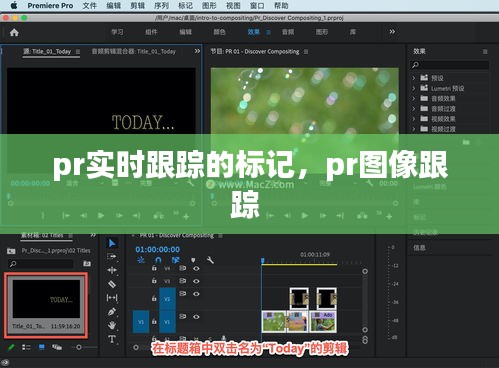The height and width of the screenshot is (368, 499).
Task: Switch to the 颜色 workspace
Action: click(x=219, y=32)
